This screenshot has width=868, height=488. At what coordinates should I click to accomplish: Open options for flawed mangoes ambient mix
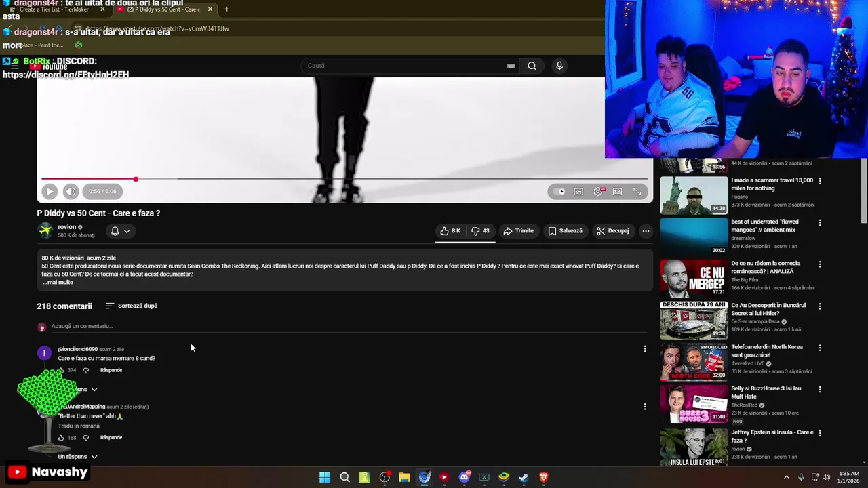pos(820,222)
